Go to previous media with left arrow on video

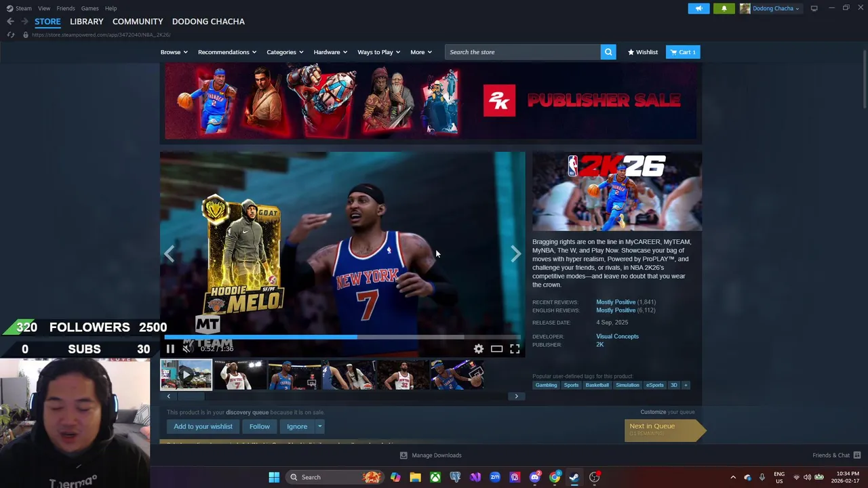click(170, 254)
